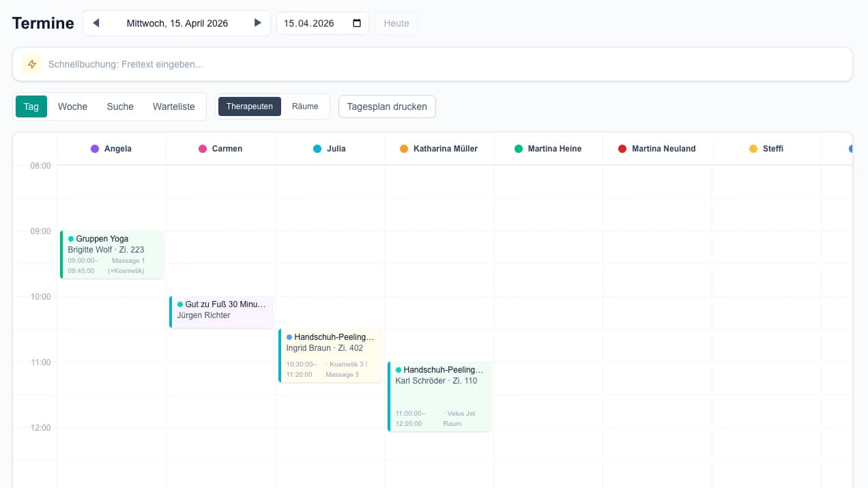Open the Gruppen Yoga appointment of Brigitte Wolf
The width and height of the screenshot is (868, 488).
click(112, 255)
